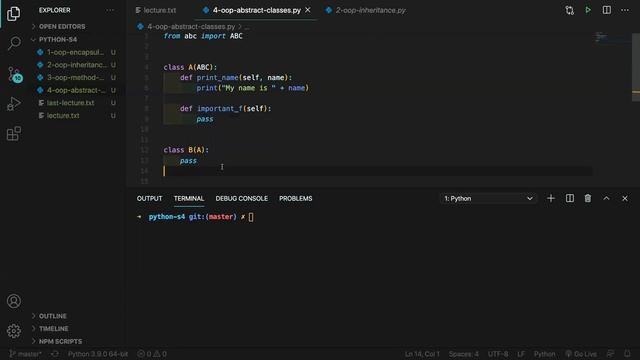Open lecture.txt in explorer tree
640x360 pixels.
(63, 116)
